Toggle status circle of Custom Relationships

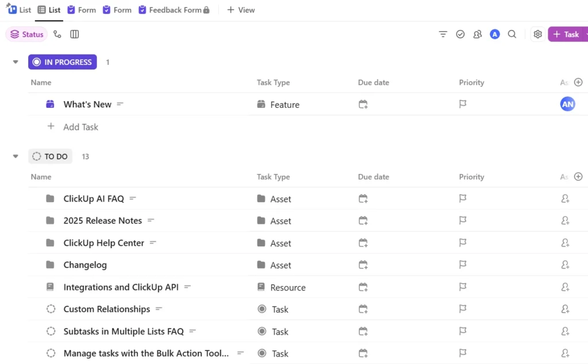(51, 309)
